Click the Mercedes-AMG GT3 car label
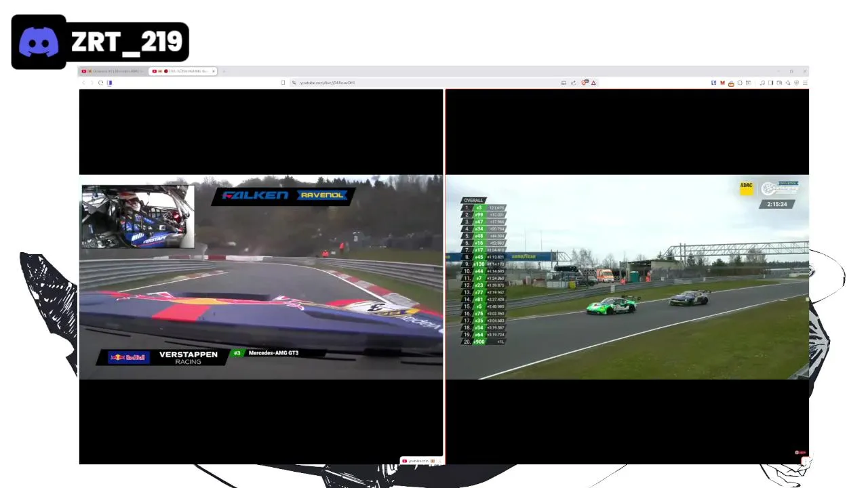Viewport: 868px width, 488px height. (x=273, y=353)
